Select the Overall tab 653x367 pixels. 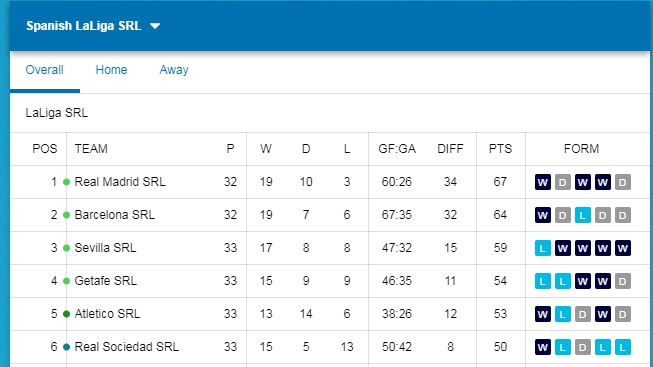tap(45, 70)
